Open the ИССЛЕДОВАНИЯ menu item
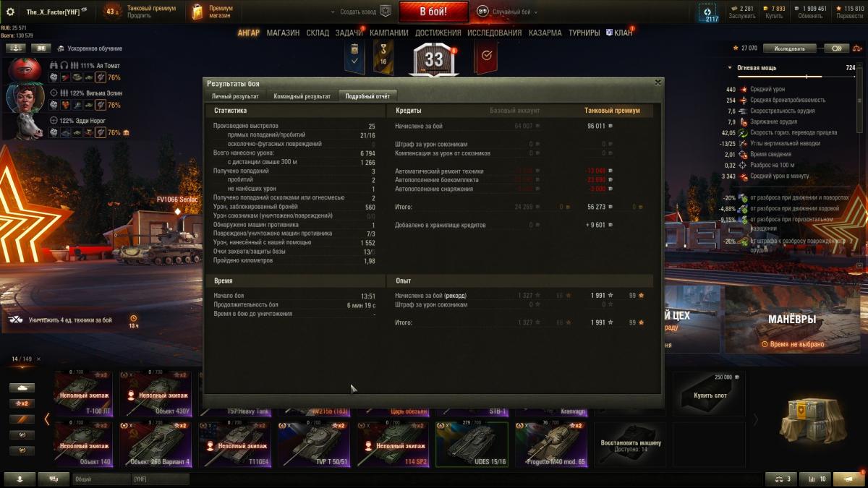The image size is (868, 488). 494,33
